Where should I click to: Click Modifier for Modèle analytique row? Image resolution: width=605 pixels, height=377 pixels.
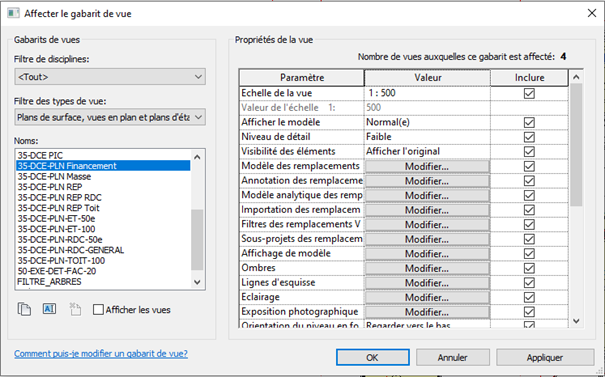[427, 196]
